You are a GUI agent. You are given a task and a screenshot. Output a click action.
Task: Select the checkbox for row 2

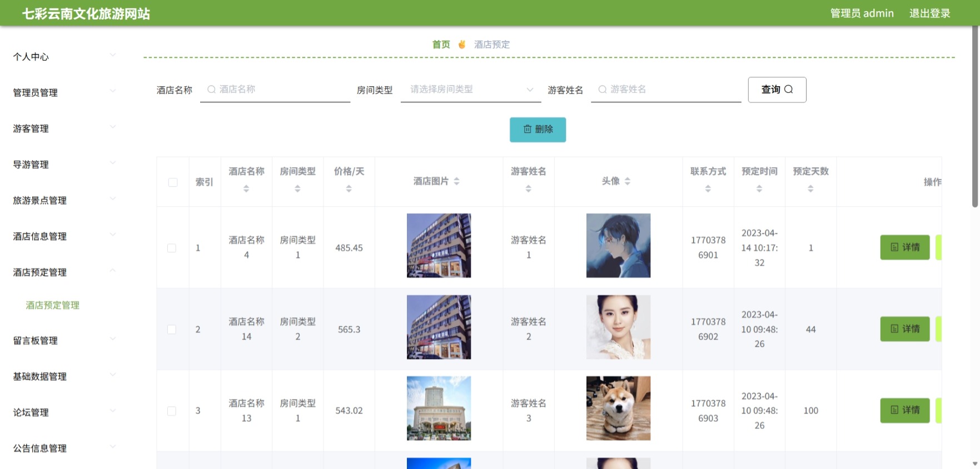click(x=172, y=330)
